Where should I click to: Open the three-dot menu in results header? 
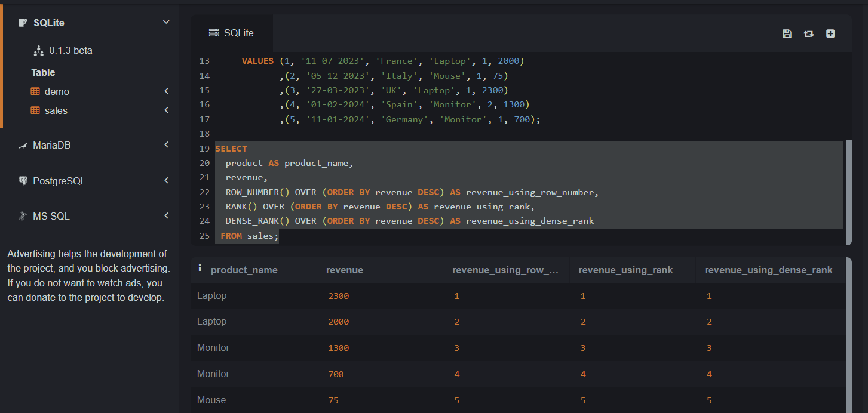point(200,269)
